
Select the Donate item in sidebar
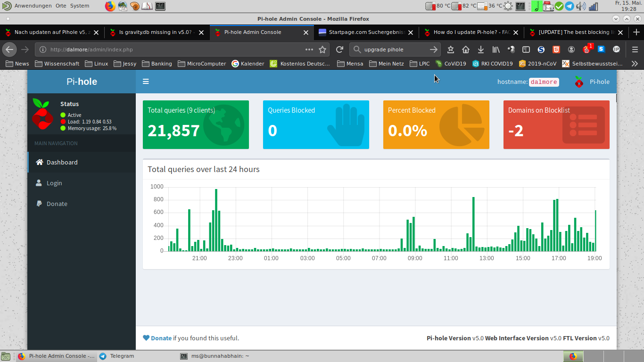(82, 204)
